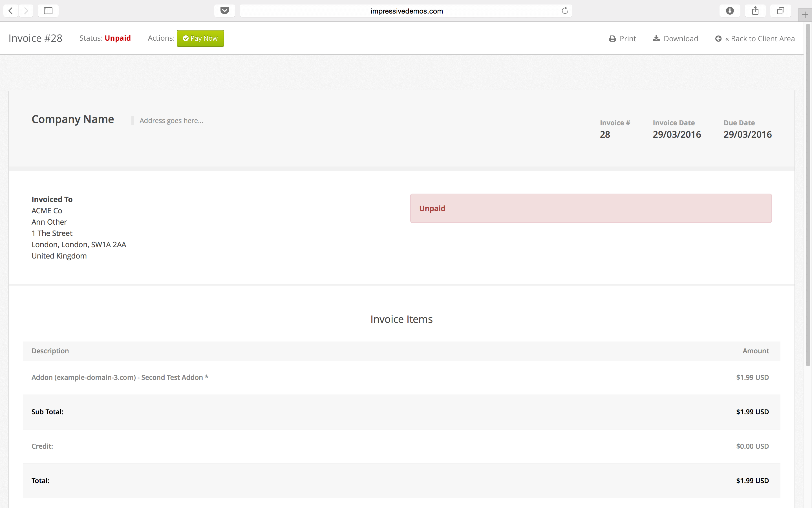The width and height of the screenshot is (812, 508).
Task: Add a new tab with the plus icon
Action: (x=805, y=15)
